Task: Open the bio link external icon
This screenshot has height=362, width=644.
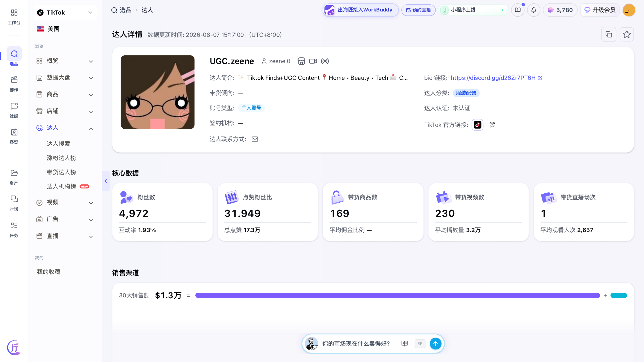Action: pyautogui.click(x=540, y=78)
